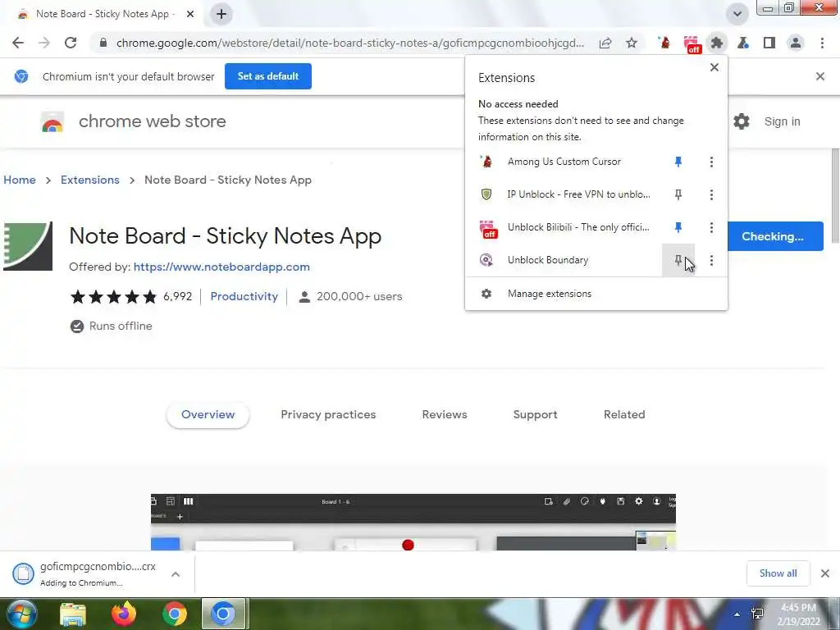Image resolution: width=840 pixels, height=630 pixels.
Task: Close the Extensions popup
Action: coord(714,67)
